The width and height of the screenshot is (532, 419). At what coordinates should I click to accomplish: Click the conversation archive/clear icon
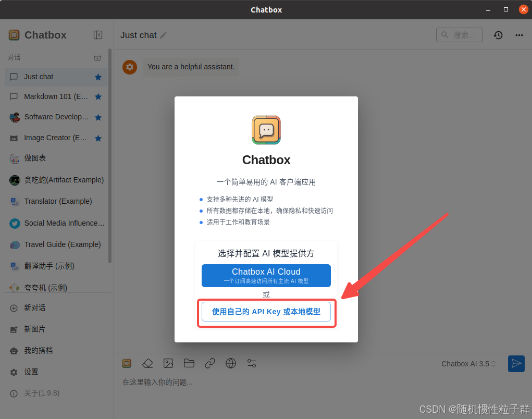pyautogui.click(x=97, y=58)
